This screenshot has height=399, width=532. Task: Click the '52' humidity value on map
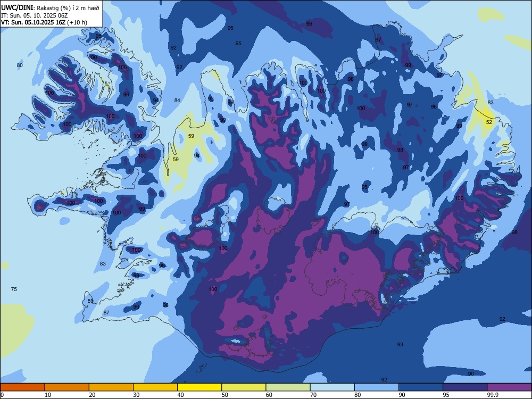489,122
